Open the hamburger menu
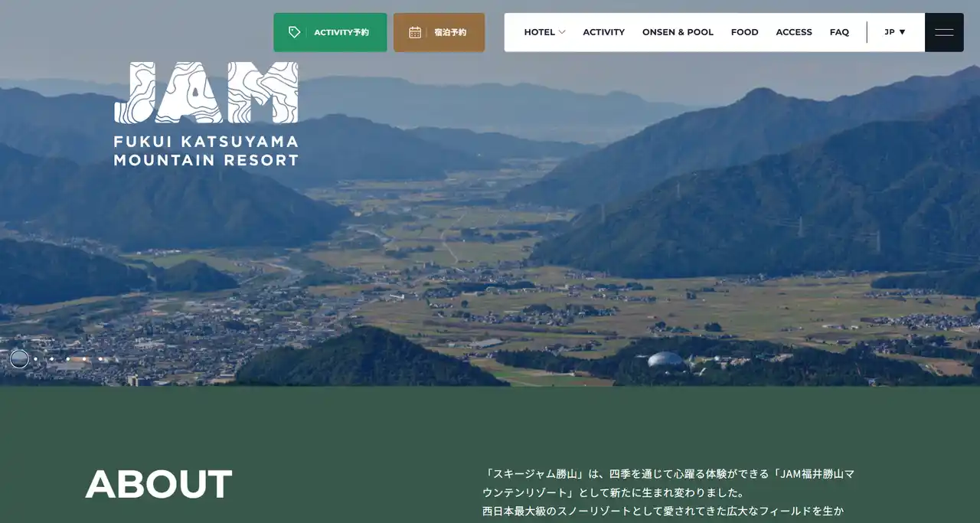980x523 pixels. pyautogui.click(x=944, y=32)
